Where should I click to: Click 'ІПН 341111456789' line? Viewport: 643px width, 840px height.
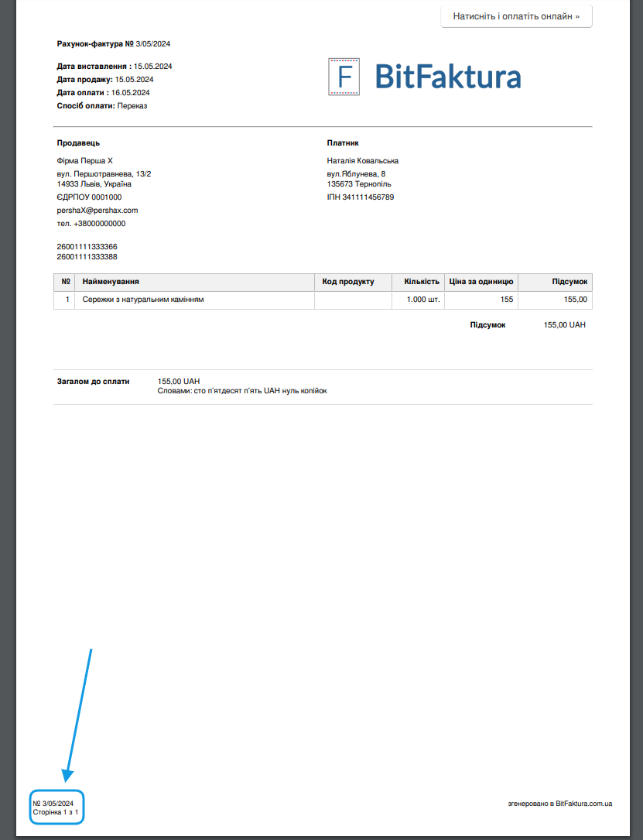[x=361, y=197]
